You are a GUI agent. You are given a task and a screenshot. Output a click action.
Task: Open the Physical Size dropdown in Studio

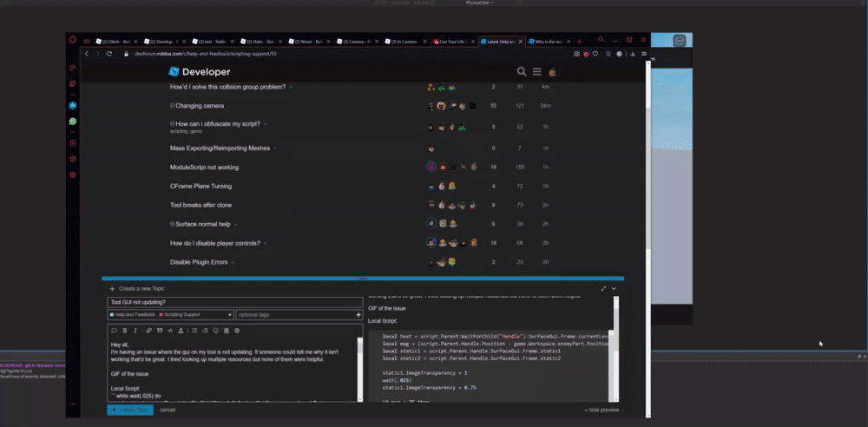479,3
